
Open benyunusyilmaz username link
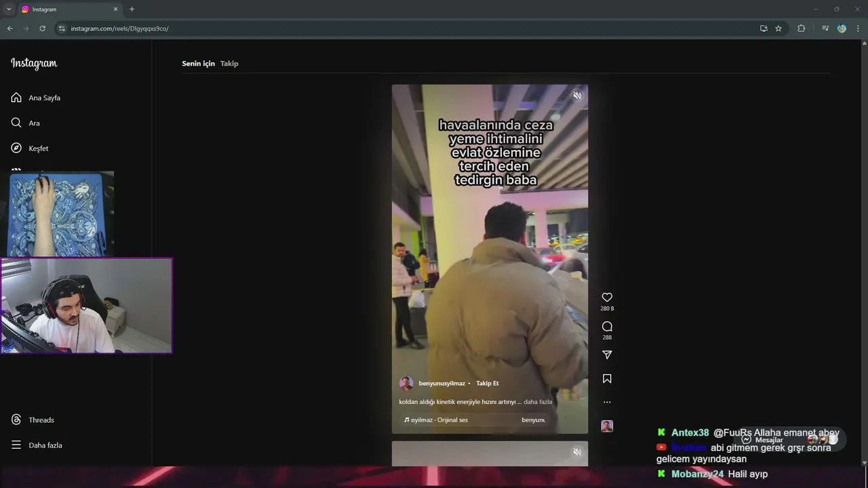(x=442, y=383)
